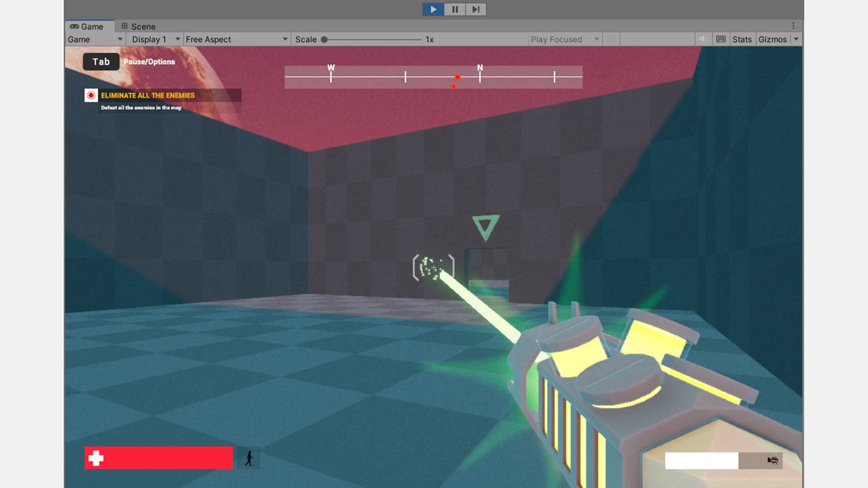Open the Display 1 dropdown
Image resolution: width=868 pixels, height=488 pixels.
155,39
